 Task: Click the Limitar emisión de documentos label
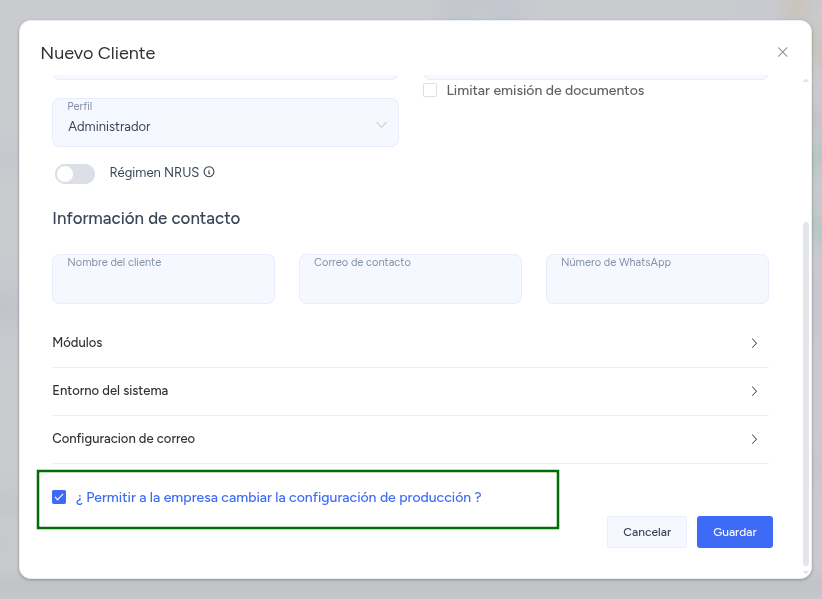[x=545, y=90]
